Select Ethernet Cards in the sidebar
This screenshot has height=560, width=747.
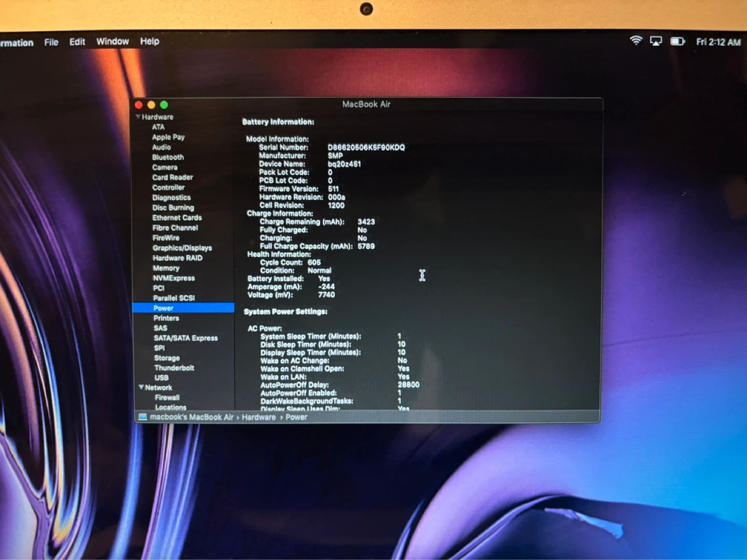(x=177, y=218)
